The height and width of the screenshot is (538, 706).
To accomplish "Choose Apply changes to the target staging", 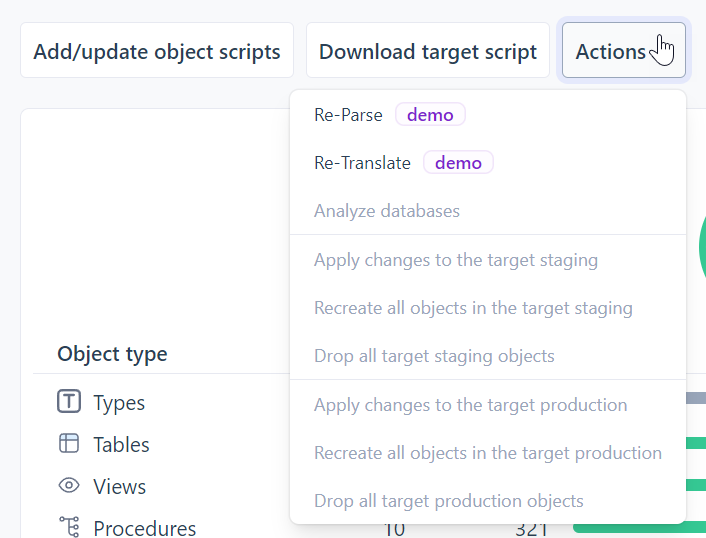I will pos(456,260).
